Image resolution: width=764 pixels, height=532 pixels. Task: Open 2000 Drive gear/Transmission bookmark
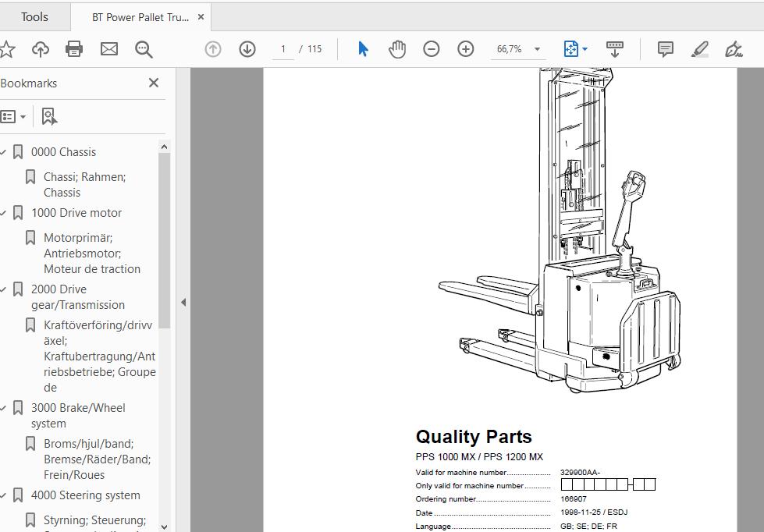78,296
